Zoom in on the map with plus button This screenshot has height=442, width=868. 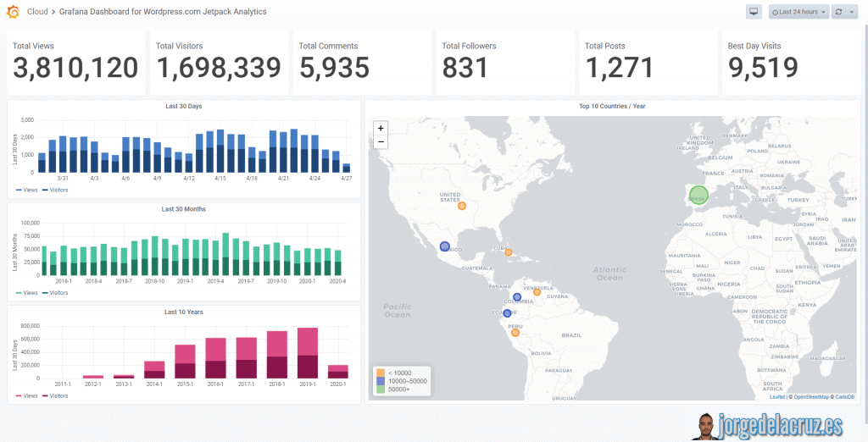(x=381, y=128)
